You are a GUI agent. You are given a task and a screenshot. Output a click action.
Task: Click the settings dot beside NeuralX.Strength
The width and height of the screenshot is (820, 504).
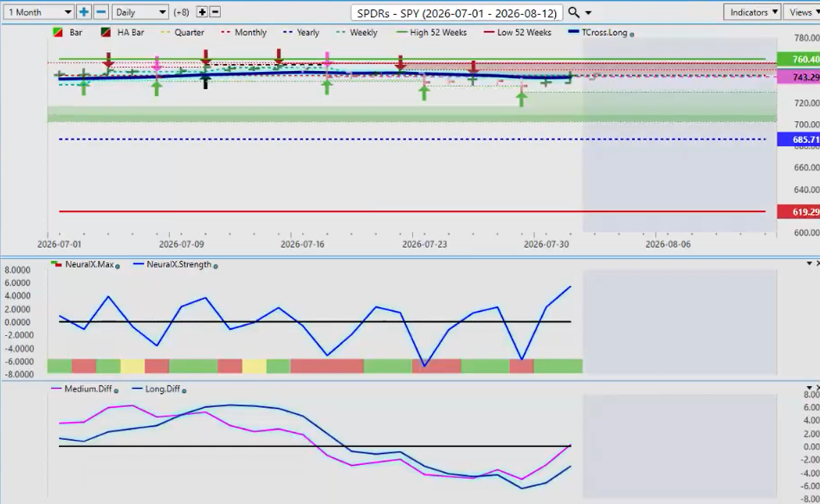click(x=216, y=266)
